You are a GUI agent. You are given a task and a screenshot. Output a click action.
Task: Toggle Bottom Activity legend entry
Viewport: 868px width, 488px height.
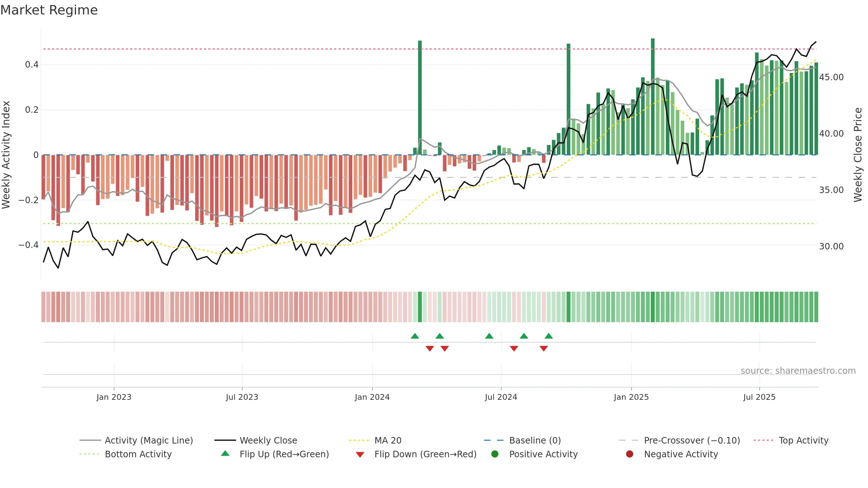tap(125, 454)
